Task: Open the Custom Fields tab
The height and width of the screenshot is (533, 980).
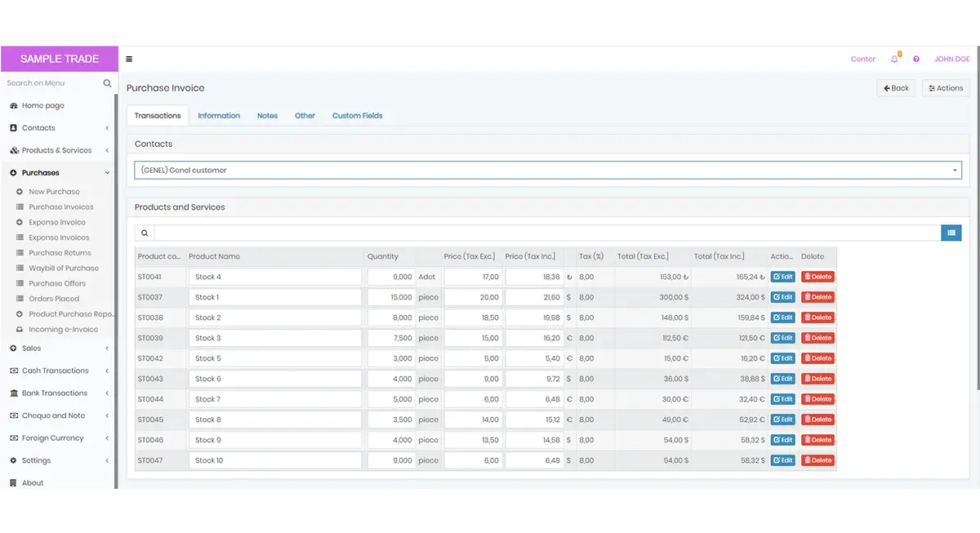Action: 357,116
